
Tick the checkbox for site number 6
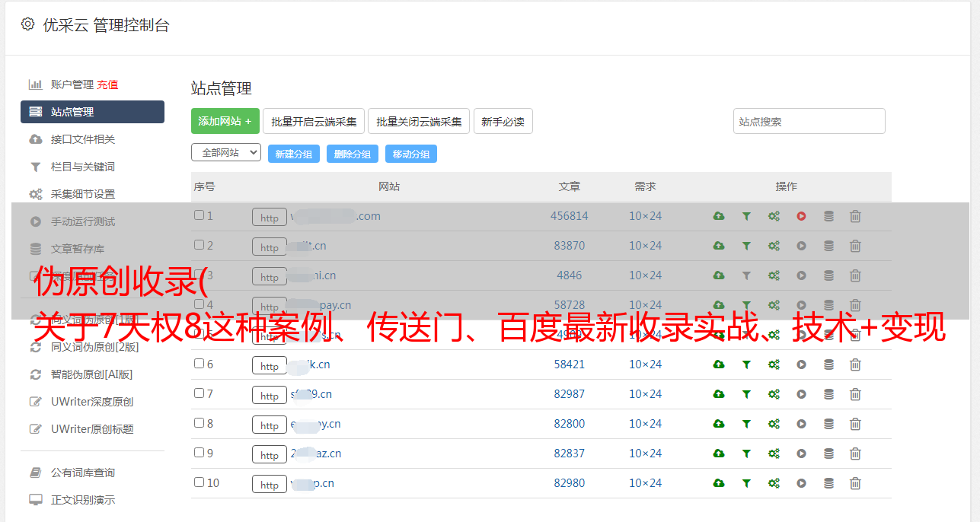(200, 364)
